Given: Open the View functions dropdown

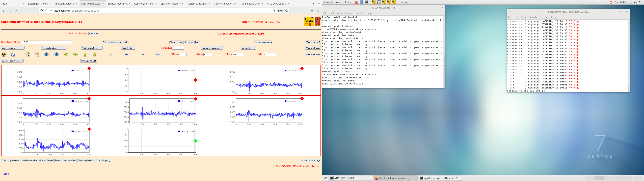Looking at the screenshot, I should pyautogui.click(x=13, y=48).
